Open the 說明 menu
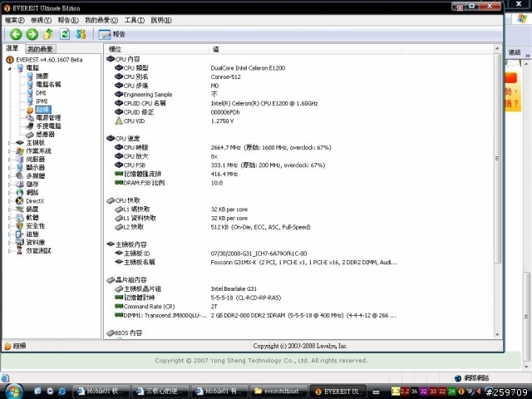 point(161,20)
